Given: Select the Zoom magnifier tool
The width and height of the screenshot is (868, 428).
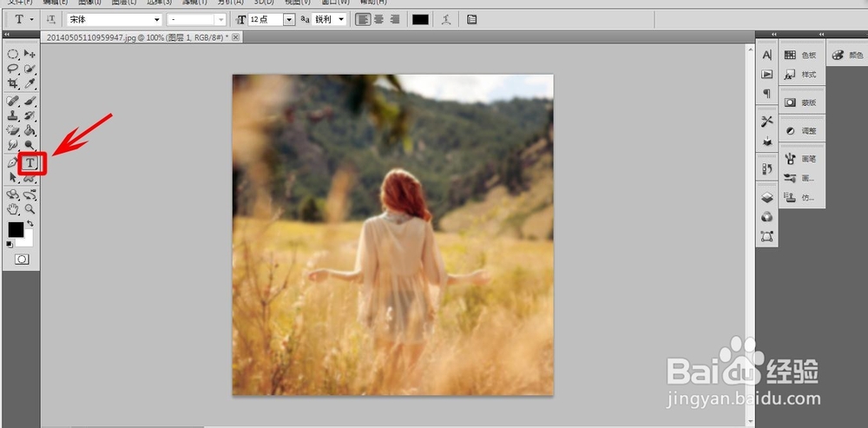Looking at the screenshot, I should (30, 209).
